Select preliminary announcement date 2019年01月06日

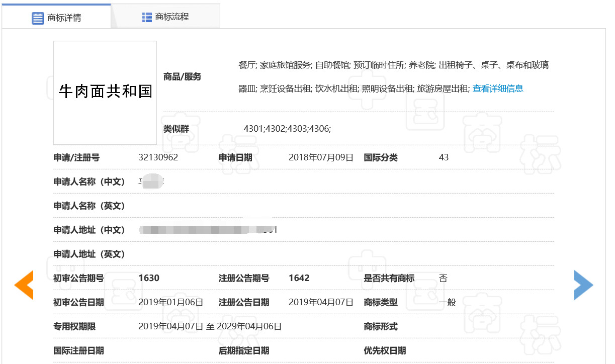click(x=171, y=302)
